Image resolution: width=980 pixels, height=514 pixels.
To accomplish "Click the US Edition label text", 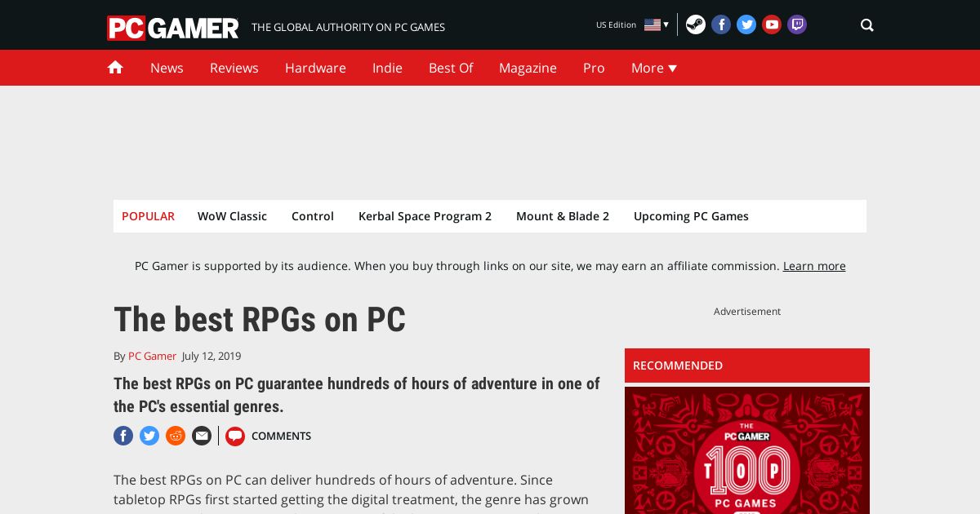I will click(616, 25).
